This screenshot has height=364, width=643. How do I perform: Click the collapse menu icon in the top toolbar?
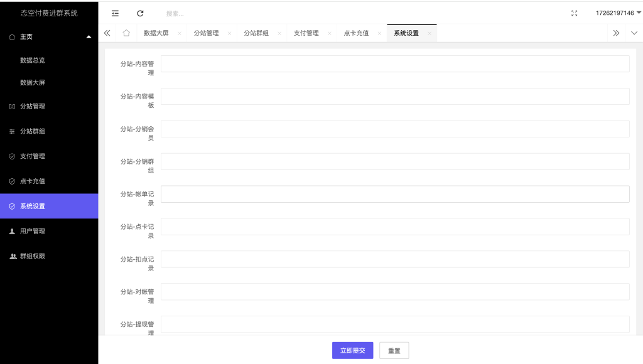pos(115,13)
